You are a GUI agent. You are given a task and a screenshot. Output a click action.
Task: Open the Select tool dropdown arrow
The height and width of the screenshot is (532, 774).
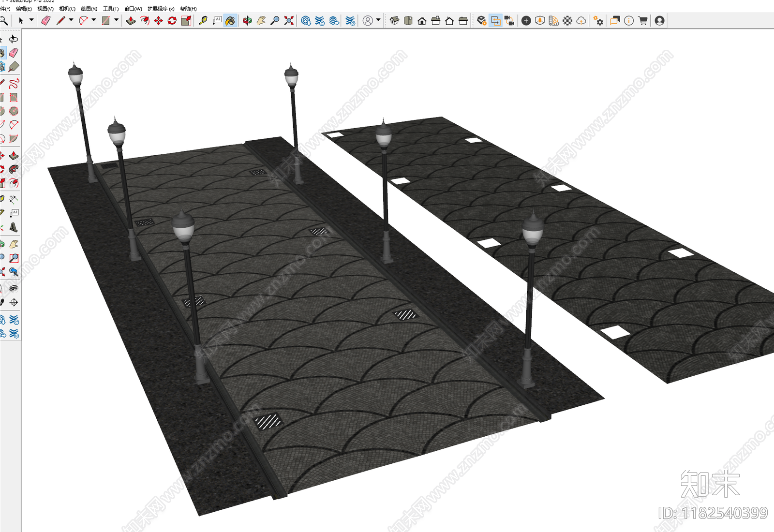click(x=31, y=20)
